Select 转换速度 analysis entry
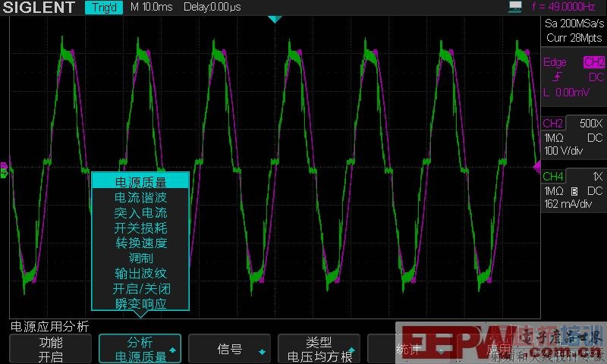 click(140, 243)
